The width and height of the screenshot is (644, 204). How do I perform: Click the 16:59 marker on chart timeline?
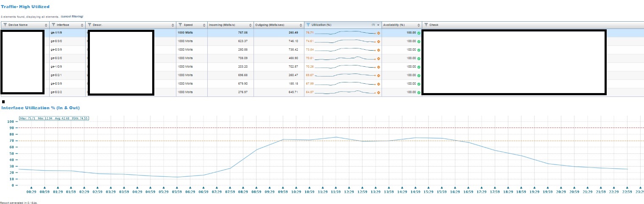[x=468, y=187]
